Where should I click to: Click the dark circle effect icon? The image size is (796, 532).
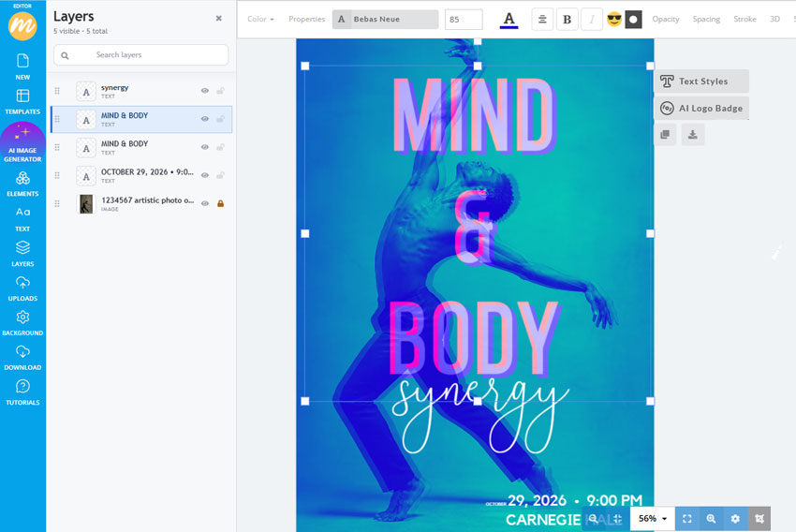633,20
